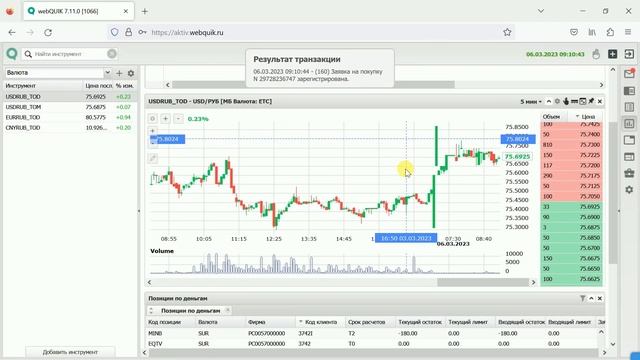Viewport: 640px width, 360px height.
Task: Sort by Код клиента column header
Action: coord(320,322)
